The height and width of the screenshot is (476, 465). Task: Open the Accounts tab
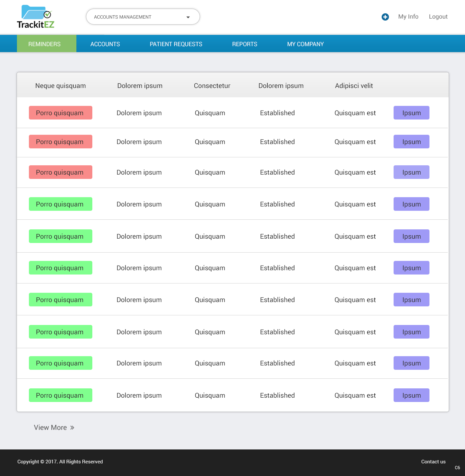pyautogui.click(x=105, y=44)
